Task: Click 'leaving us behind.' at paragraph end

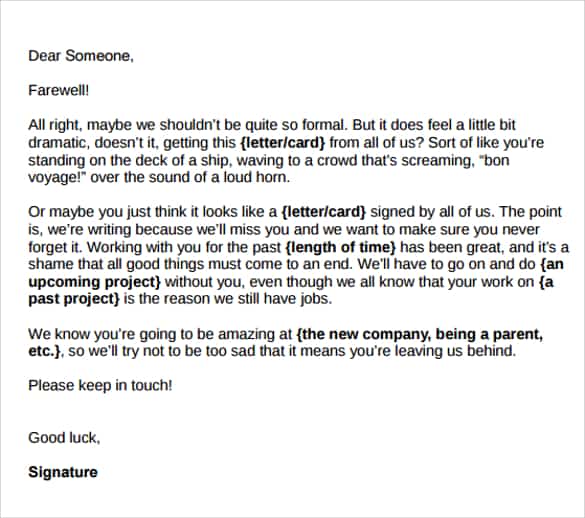Action: (x=456, y=351)
